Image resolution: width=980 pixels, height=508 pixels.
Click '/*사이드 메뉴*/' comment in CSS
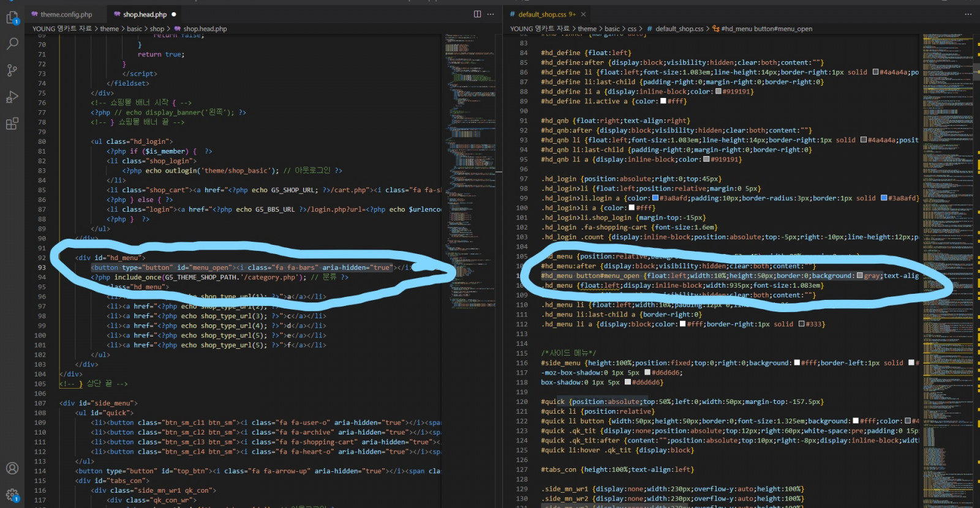(x=568, y=353)
